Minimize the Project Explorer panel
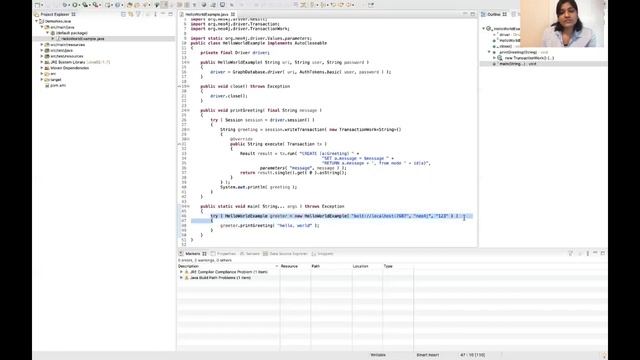 click(x=163, y=14)
